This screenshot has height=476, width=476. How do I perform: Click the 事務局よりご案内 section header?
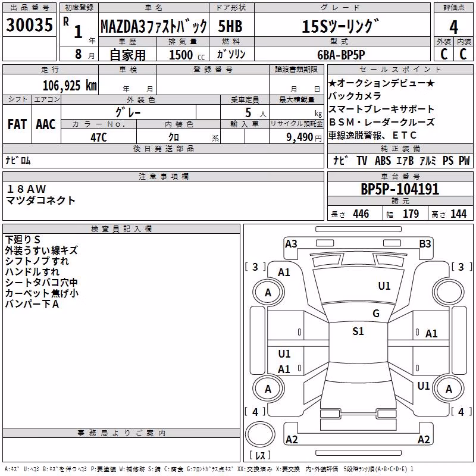[x=121, y=433]
